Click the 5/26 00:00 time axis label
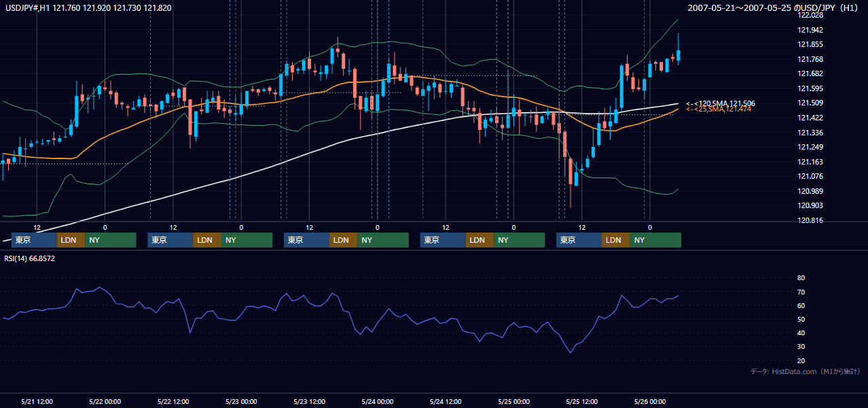The image size is (868, 408). pos(649,401)
